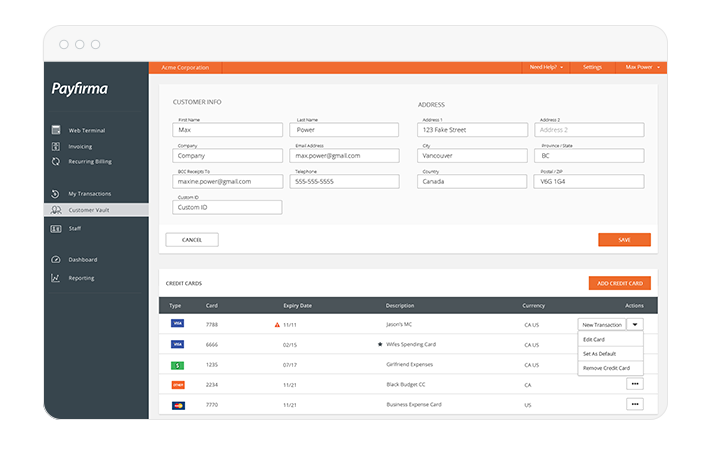Click the Customer Vault people icon
Image resolution: width=711 pixels, height=458 pixels.
pos(56,210)
